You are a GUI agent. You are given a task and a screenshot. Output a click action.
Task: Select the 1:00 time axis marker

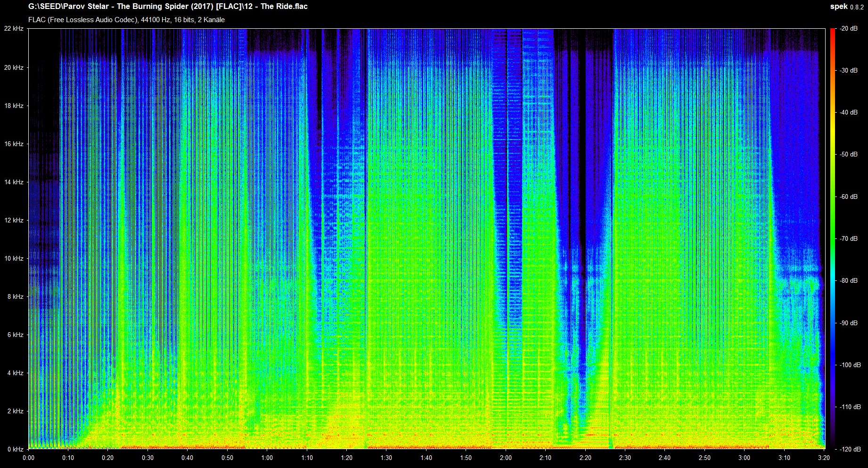[267, 458]
